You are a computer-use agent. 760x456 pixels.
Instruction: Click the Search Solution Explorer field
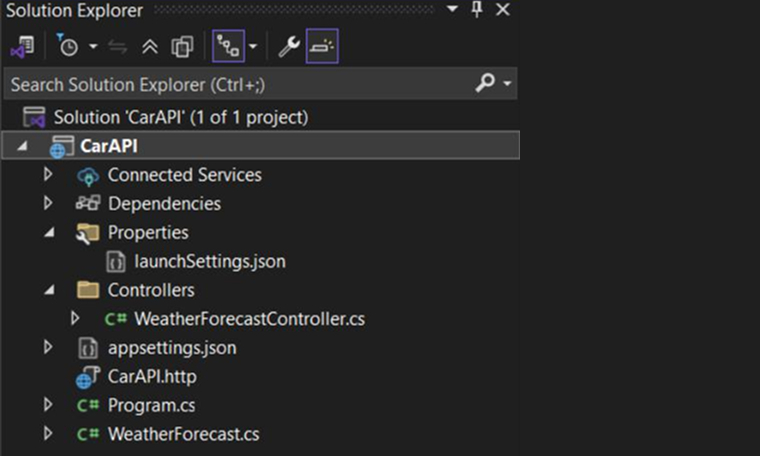[x=260, y=84]
